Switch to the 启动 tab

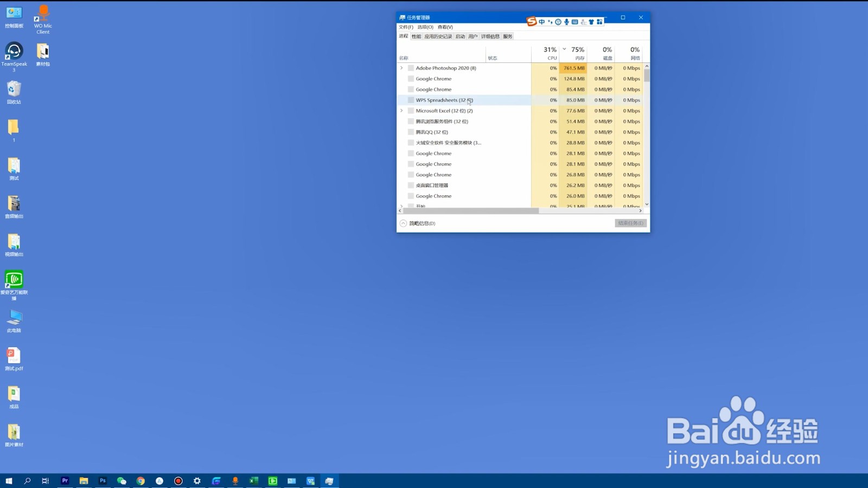click(x=460, y=36)
